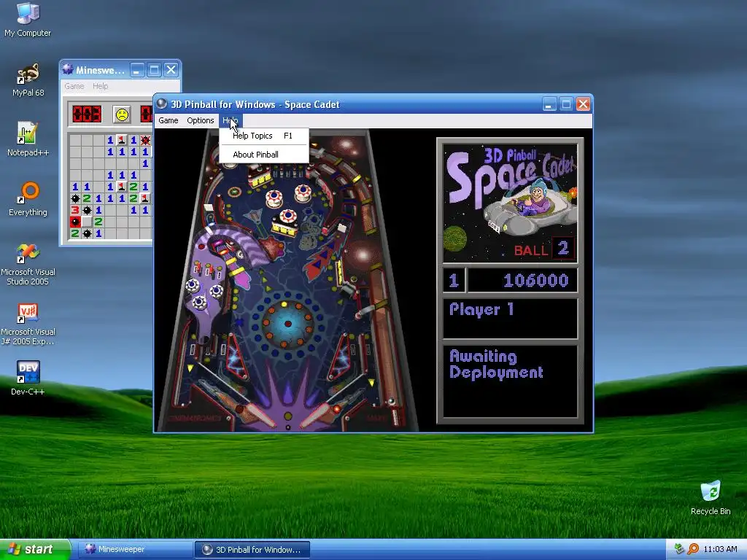
Task: Minimize the 3D Pinball window
Action: 549,104
